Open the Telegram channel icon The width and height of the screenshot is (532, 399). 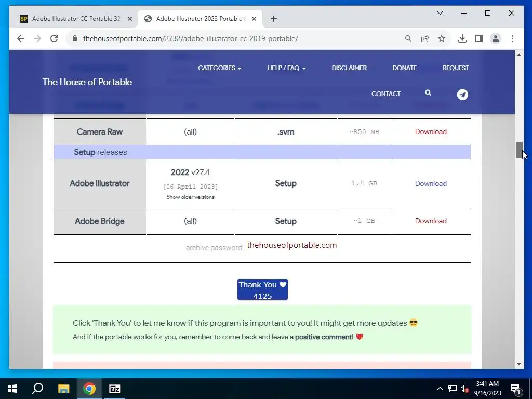coord(462,95)
